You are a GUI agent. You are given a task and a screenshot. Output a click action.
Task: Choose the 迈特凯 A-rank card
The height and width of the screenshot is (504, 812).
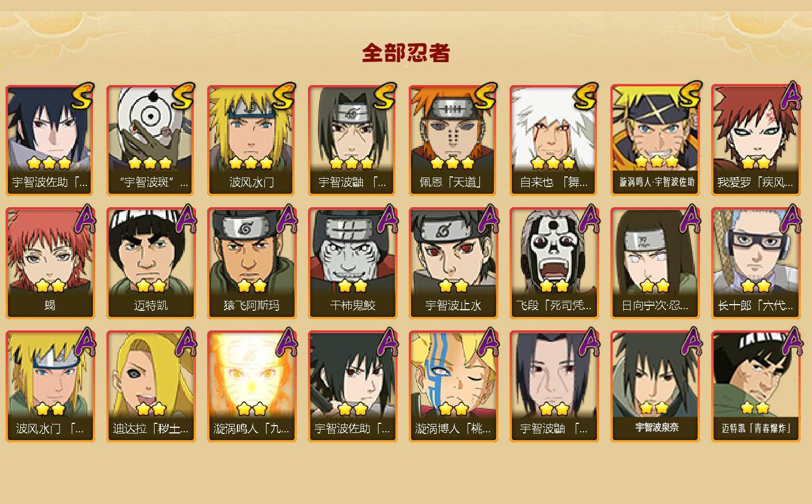[x=151, y=263]
